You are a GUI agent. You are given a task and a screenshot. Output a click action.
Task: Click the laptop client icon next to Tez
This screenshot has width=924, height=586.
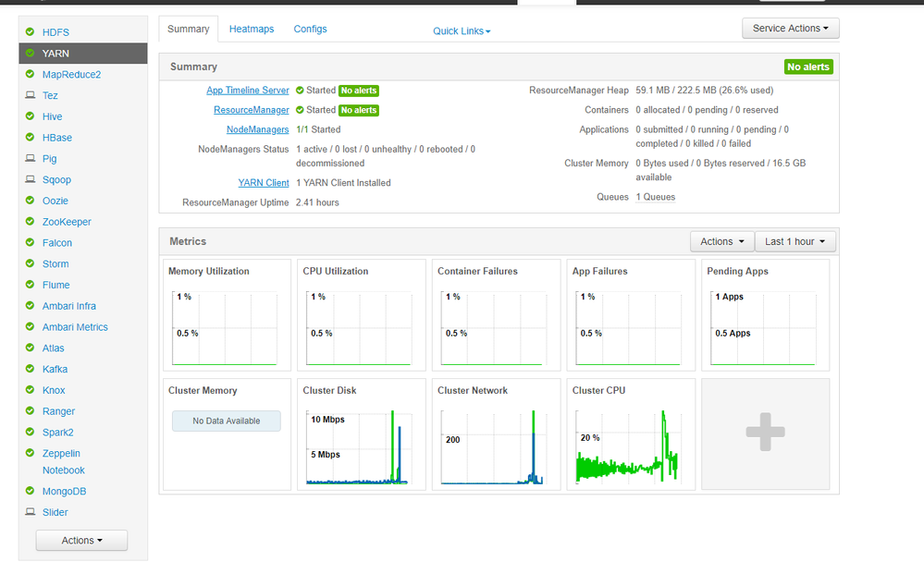point(30,95)
